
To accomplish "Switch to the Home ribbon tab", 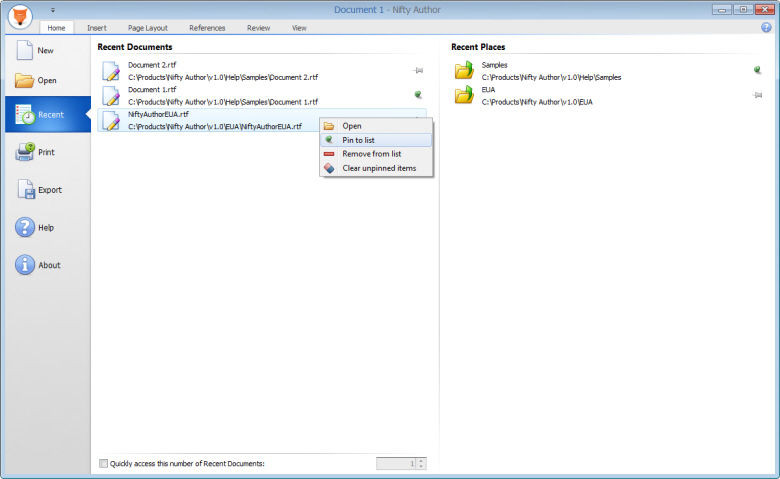I will 56,28.
